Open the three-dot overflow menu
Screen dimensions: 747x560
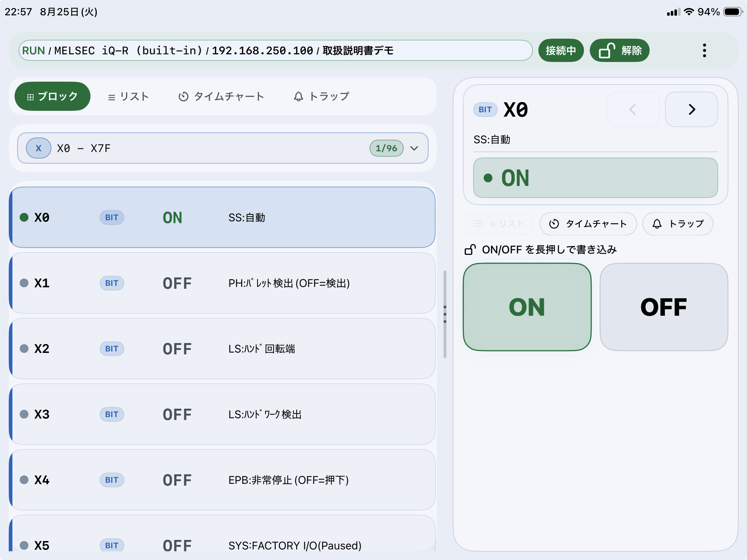(x=704, y=50)
